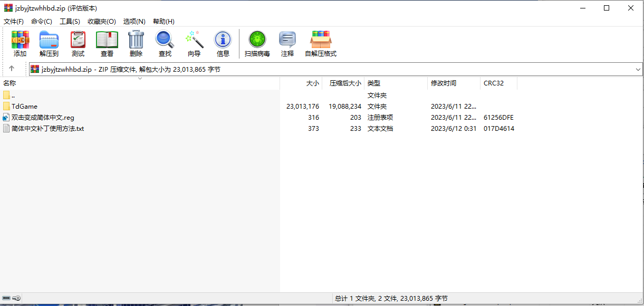Viewport: 644px width, 306px height.
Task: Click CRC32 value 61256DFE
Action: pos(498,118)
